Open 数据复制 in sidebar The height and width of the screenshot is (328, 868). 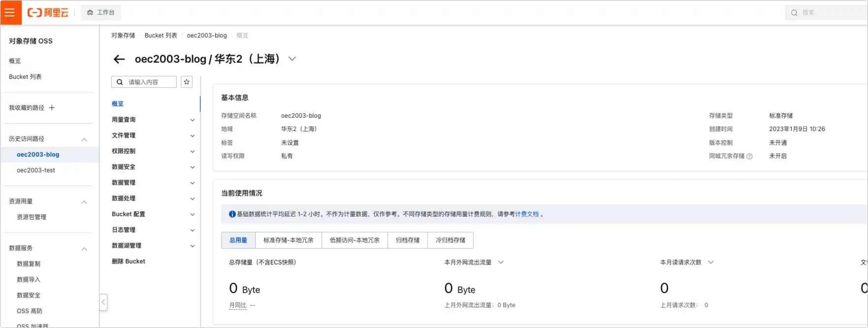tap(29, 263)
